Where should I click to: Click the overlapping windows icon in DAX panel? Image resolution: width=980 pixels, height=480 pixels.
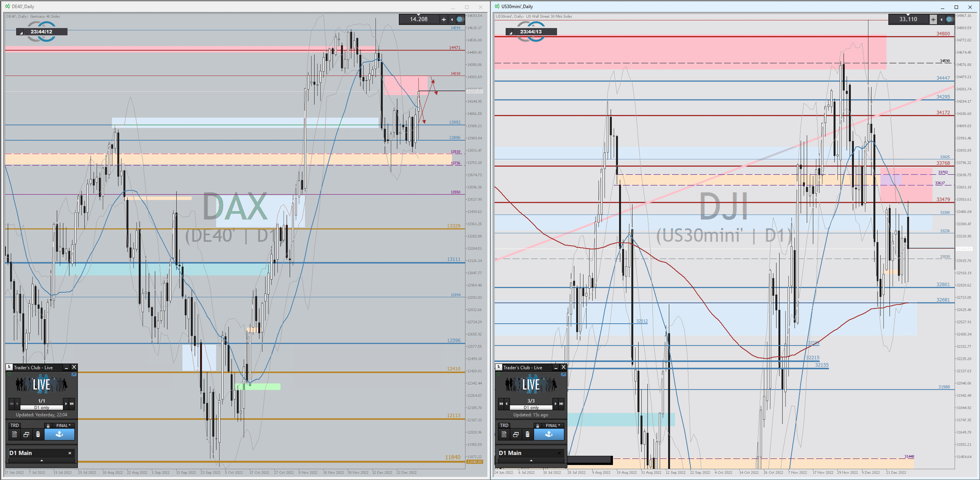26,434
